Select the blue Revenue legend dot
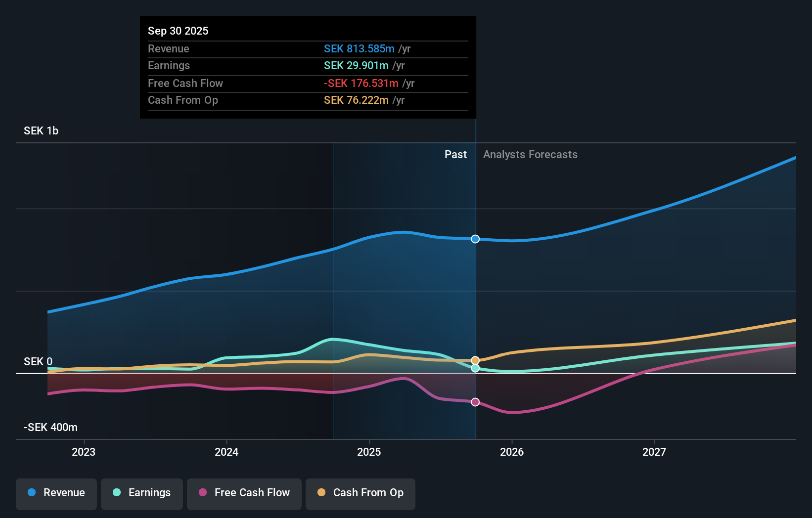 coord(31,493)
